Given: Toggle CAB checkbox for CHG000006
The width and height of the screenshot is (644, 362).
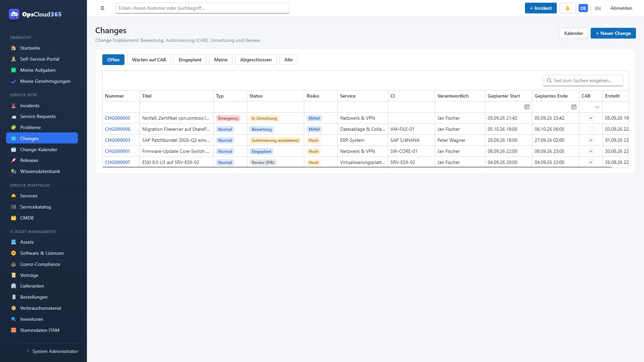Looking at the screenshot, I should 591,129.
